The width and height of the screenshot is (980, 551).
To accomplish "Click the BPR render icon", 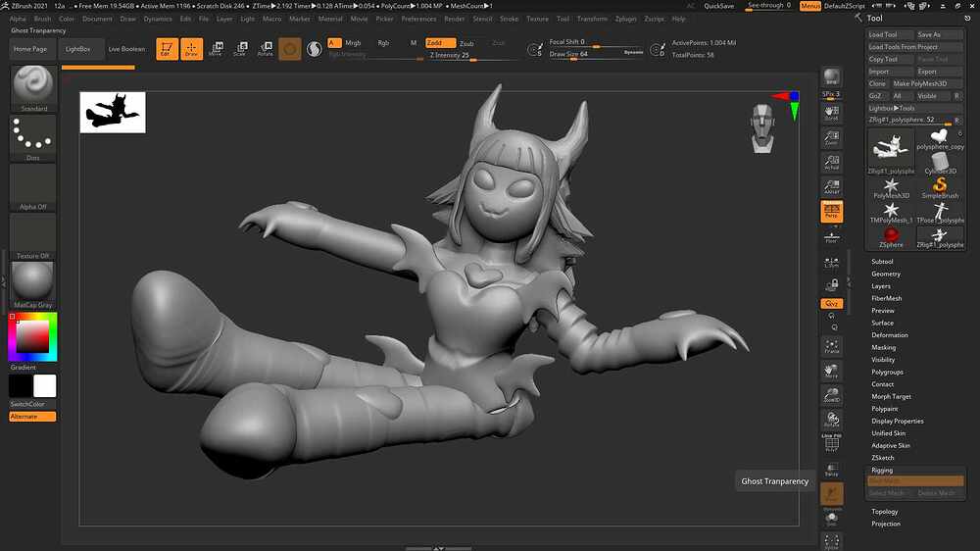I will (x=831, y=77).
